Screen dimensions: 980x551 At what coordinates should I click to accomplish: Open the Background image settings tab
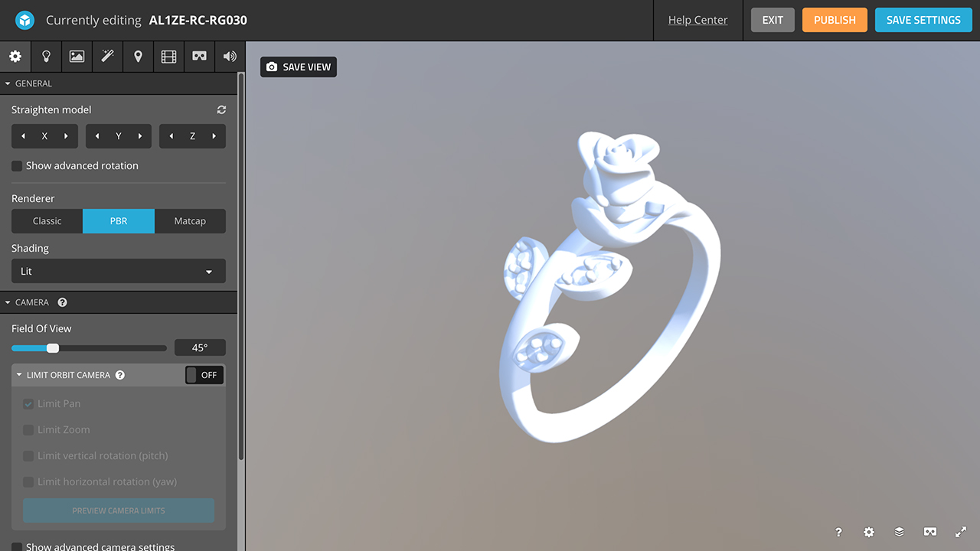[77, 57]
